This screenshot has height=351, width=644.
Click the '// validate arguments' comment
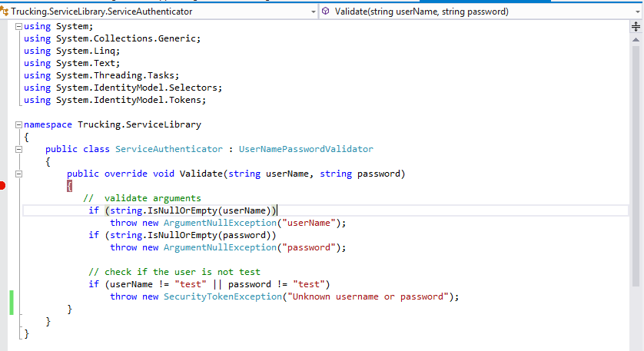142,198
